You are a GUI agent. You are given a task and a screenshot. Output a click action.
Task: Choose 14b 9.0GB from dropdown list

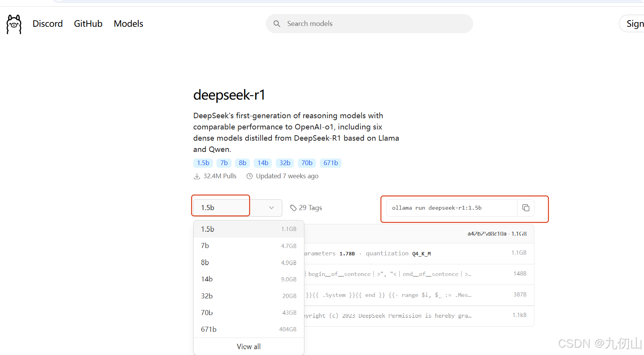249,279
